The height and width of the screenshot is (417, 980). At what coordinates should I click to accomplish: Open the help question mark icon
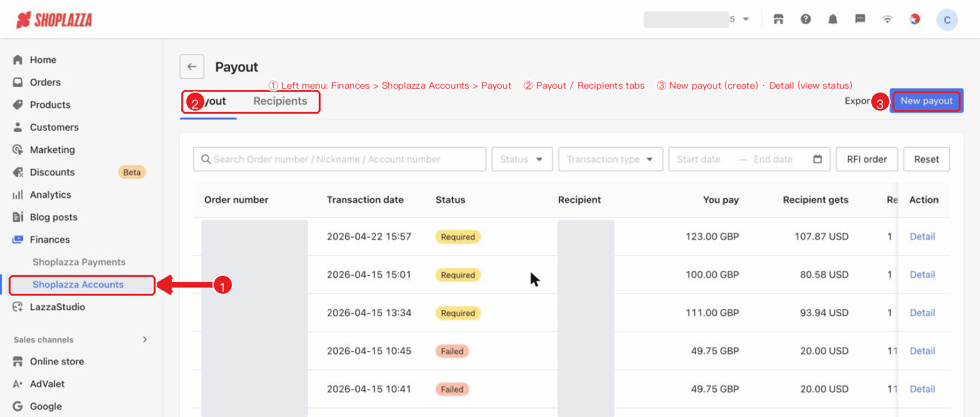pos(806,19)
